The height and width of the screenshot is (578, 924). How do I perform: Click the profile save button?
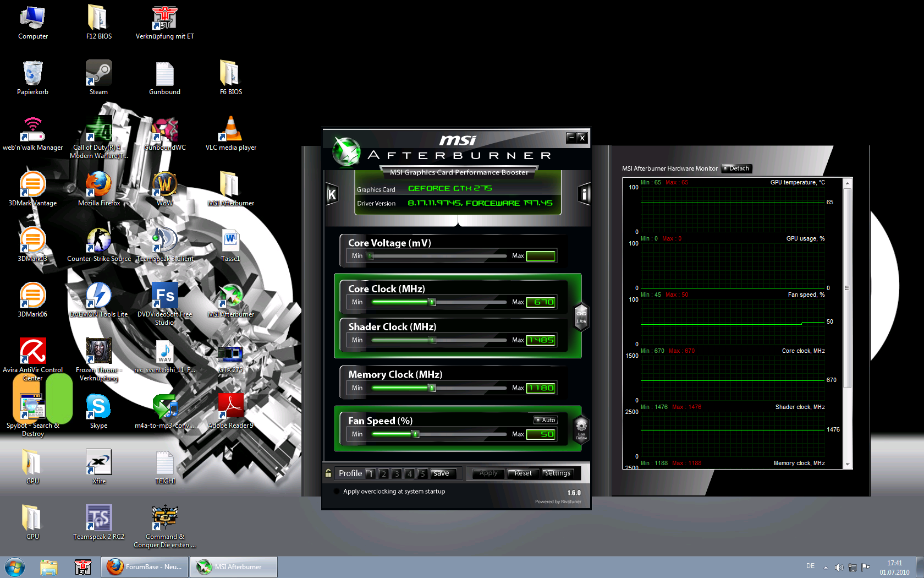coord(442,473)
